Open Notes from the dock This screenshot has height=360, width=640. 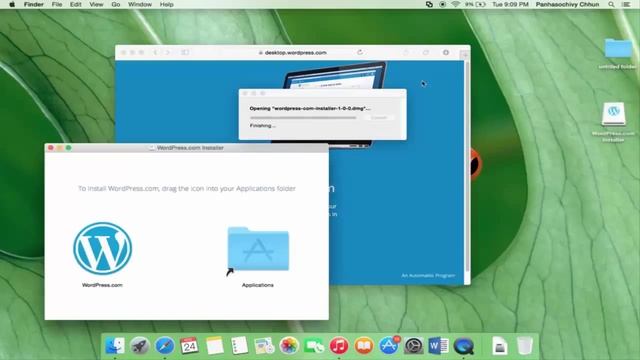coord(215,346)
